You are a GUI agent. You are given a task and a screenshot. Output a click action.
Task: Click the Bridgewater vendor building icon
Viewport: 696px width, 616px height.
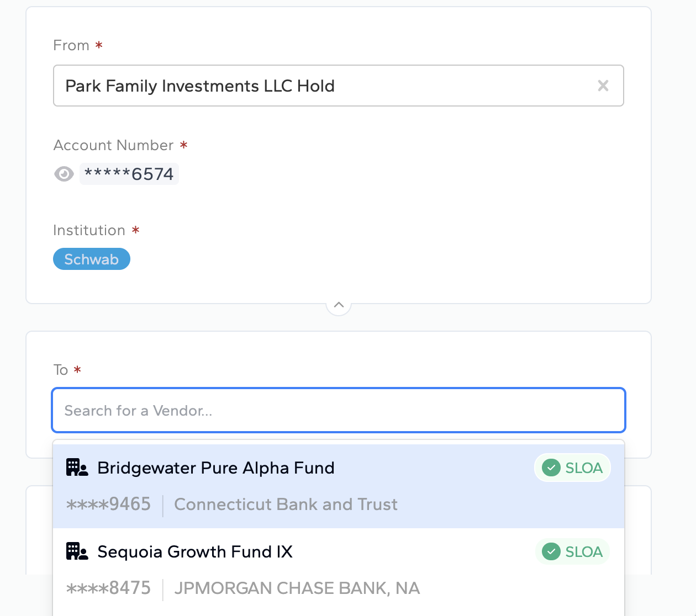coord(77,468)
